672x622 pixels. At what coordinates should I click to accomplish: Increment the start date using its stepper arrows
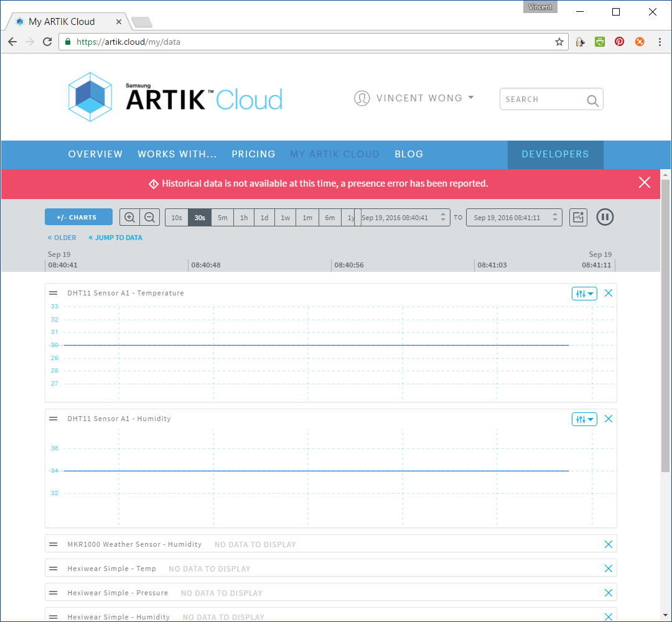(444, 217)
